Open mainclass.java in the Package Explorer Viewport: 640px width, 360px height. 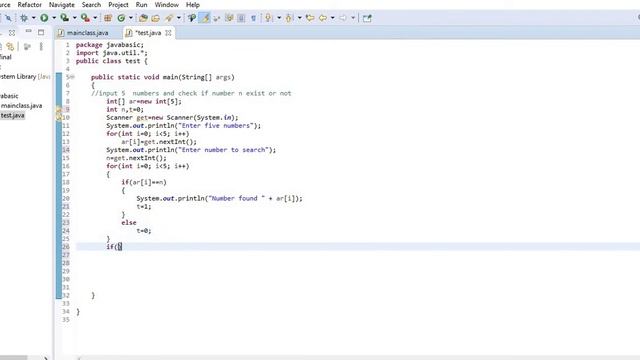click(x=21, y=106)
